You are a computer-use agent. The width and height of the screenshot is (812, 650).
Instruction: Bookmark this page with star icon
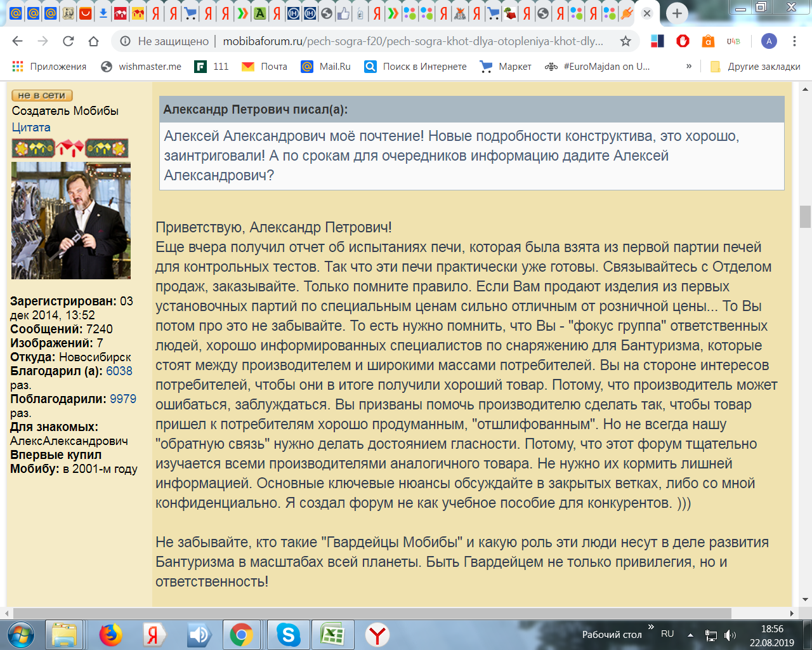point(625,41)
